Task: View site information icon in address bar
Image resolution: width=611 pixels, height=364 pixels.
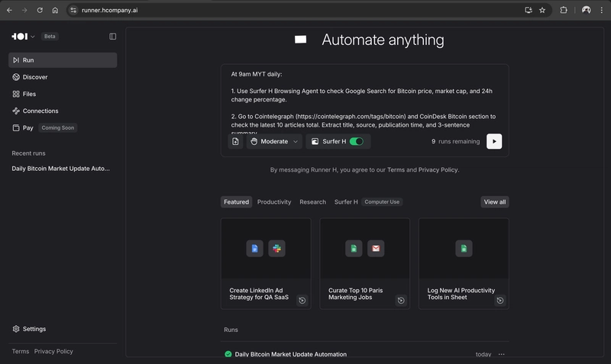Action: coord(73,10)
